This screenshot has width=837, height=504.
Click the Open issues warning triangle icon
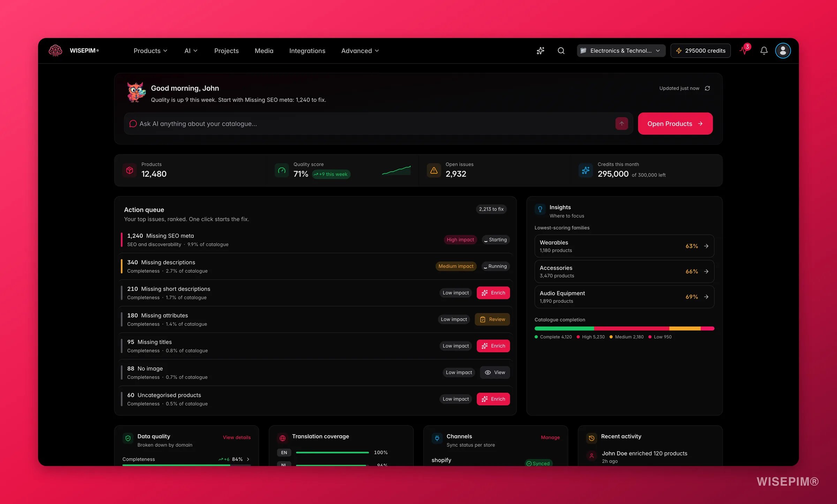coord(434,170)
